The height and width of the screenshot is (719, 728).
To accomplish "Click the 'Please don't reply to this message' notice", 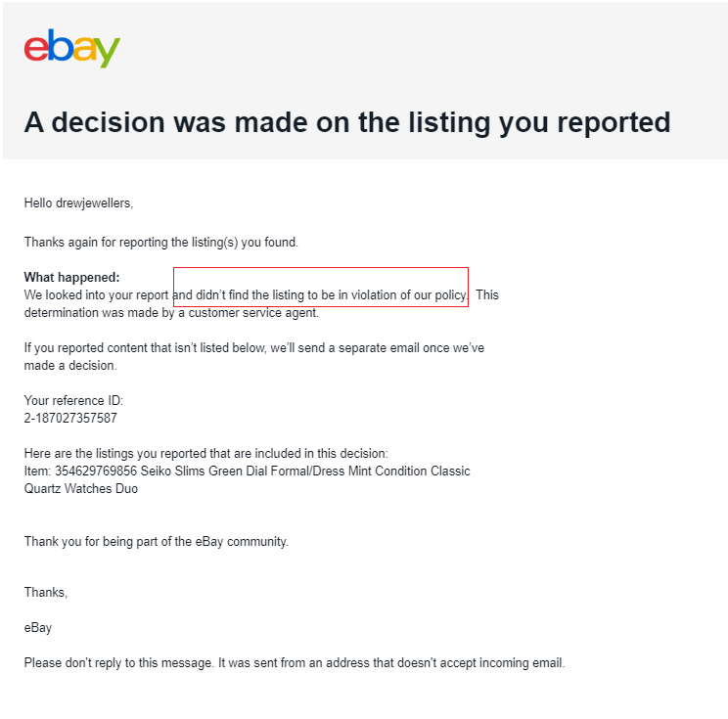I will (x=295, y=663).
